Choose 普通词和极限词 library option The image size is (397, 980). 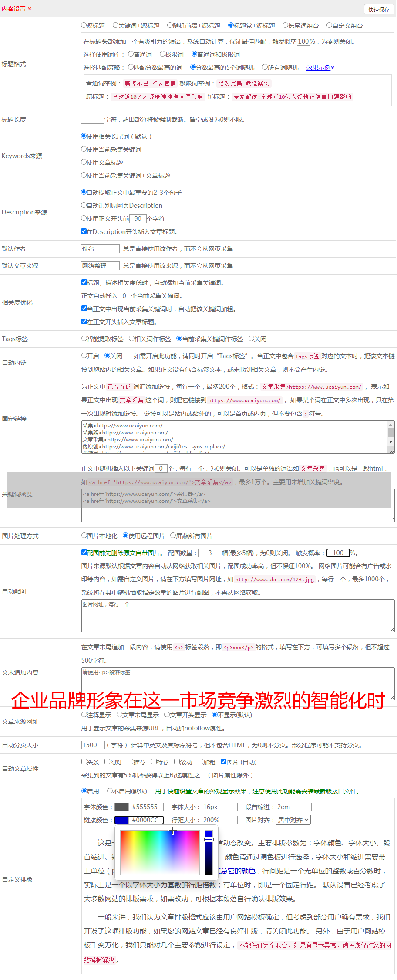pos(194,54)
